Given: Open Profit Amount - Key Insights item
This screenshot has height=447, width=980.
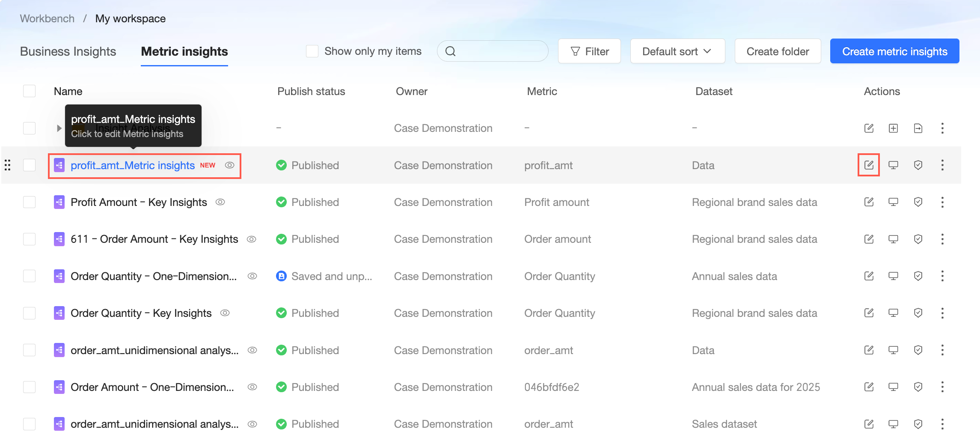Looking at the screenshot, I should coord(139,202).
